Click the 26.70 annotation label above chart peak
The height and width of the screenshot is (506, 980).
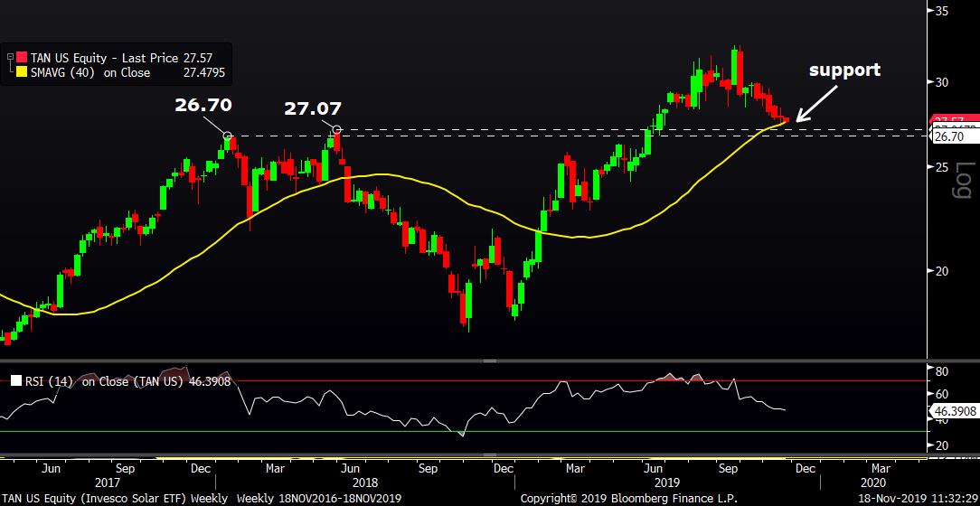(x=203, y=105)
